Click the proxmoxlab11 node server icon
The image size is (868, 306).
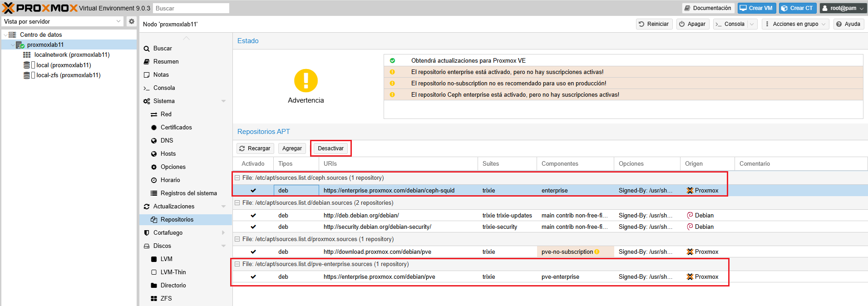(x=20, y=45)
